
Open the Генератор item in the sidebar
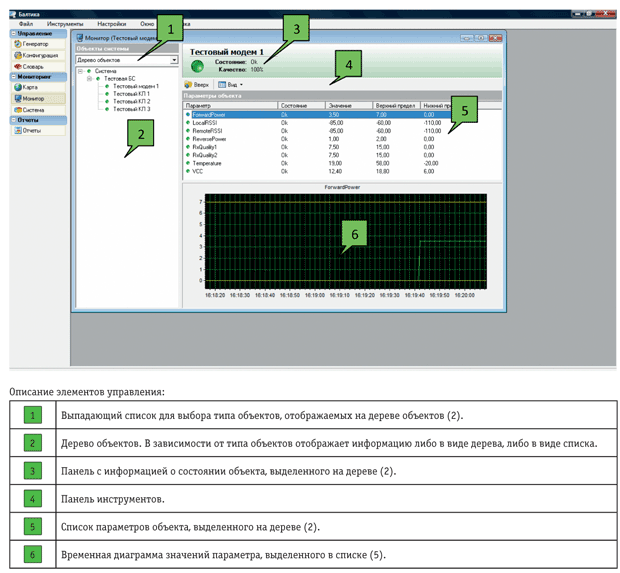click(x=39, y=44)
